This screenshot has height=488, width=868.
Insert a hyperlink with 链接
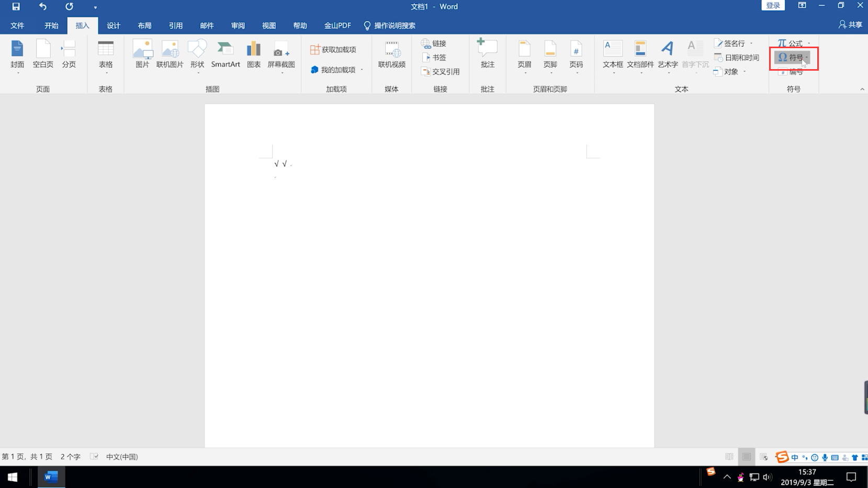434,43
